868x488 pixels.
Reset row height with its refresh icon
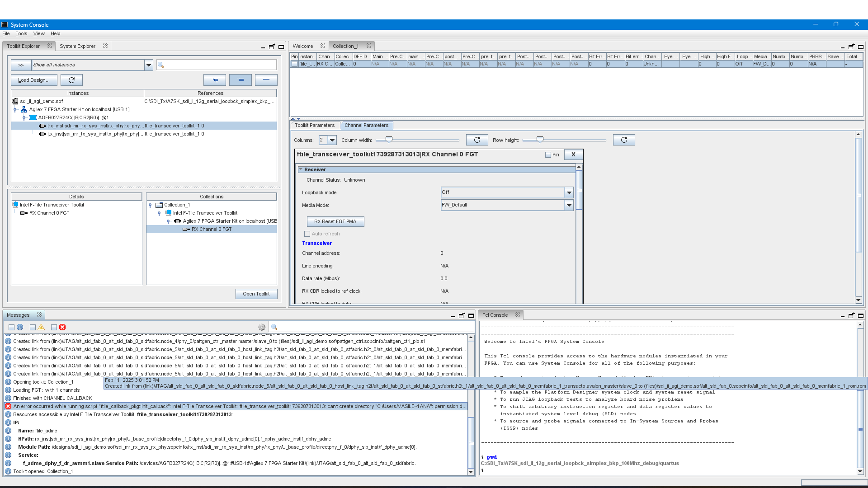(x=624, y=140)
